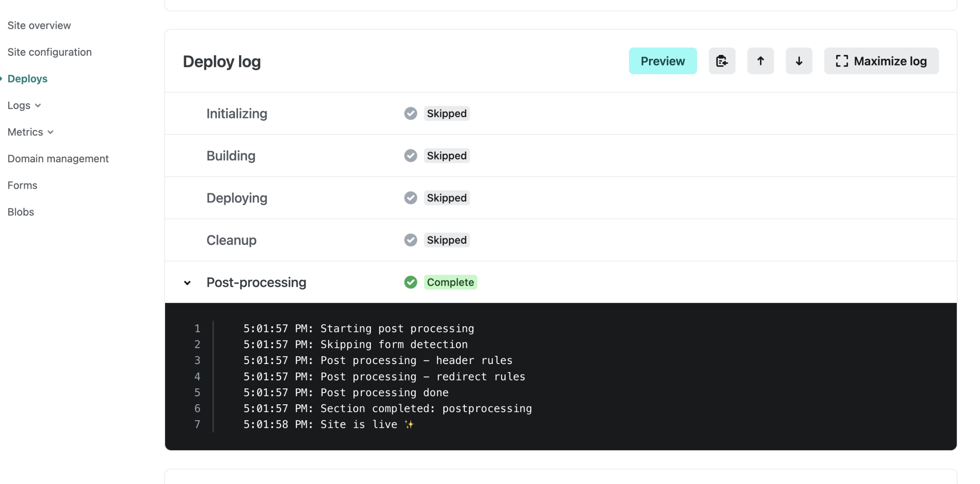Click the copy log to clipboard icon
This screenshot has height=484, width=980.
[x=721, y=61]
